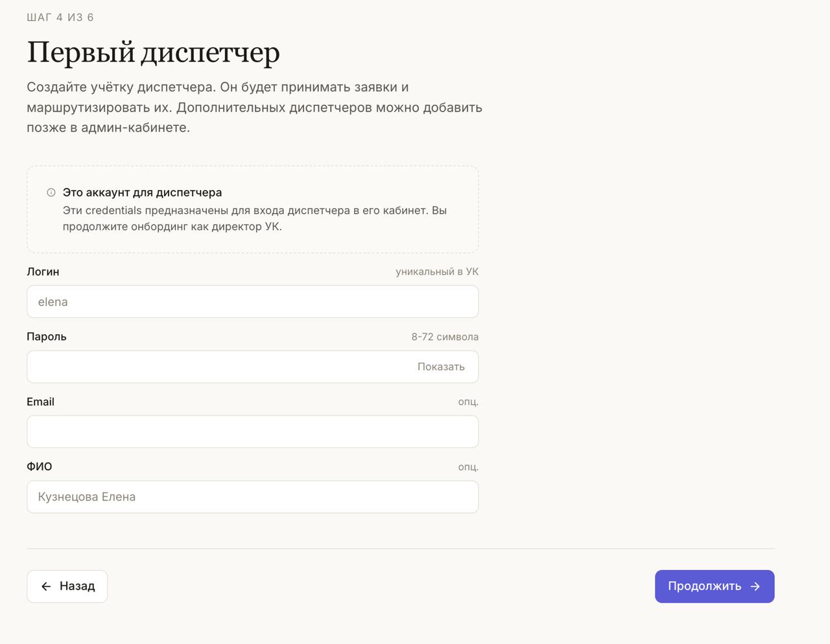830x644 pixels.
Task: Click the ФИО field label
Action: (x=40, y=467)
